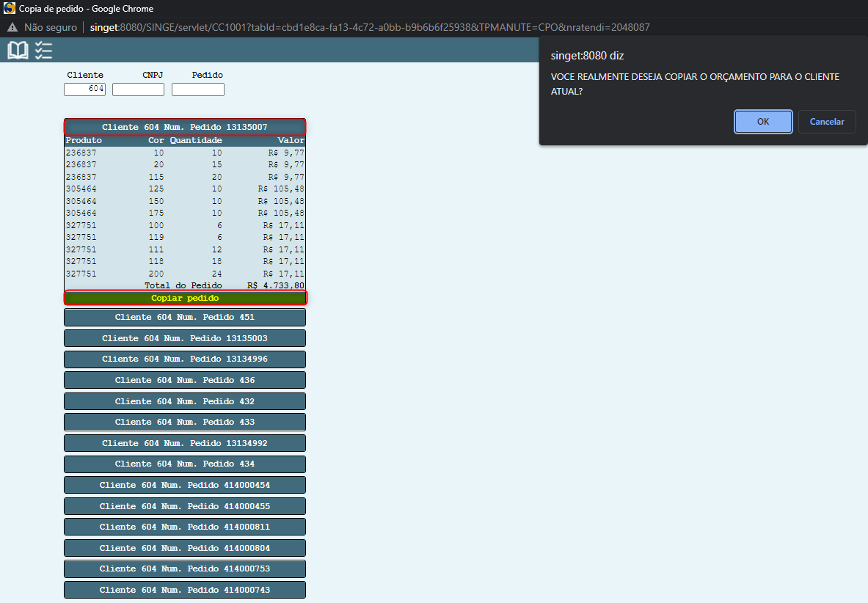Click the open book icon in toolbar
This screenshot has height=603, width=868.
18,50
